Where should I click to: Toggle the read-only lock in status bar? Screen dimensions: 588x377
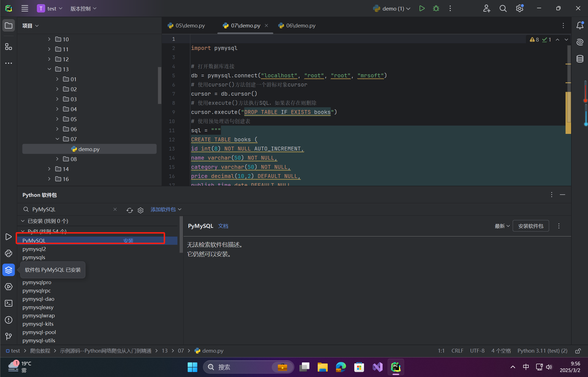point(578,351)
